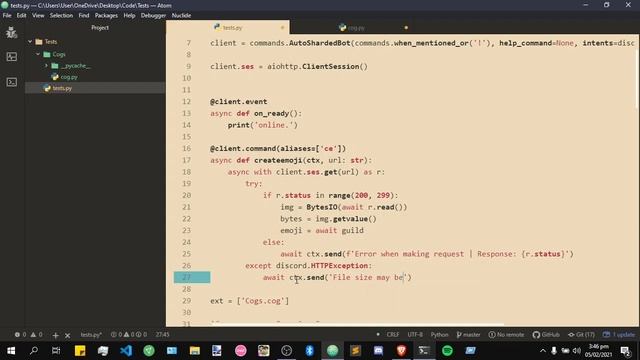
Task: Open Task View on the taskbar
Action: click(56, 351)
